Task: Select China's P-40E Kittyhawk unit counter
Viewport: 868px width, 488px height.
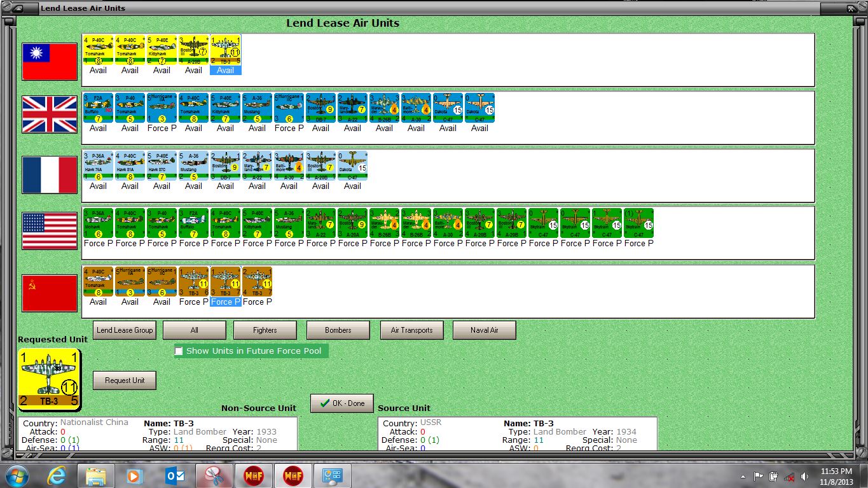Action: 162,50
